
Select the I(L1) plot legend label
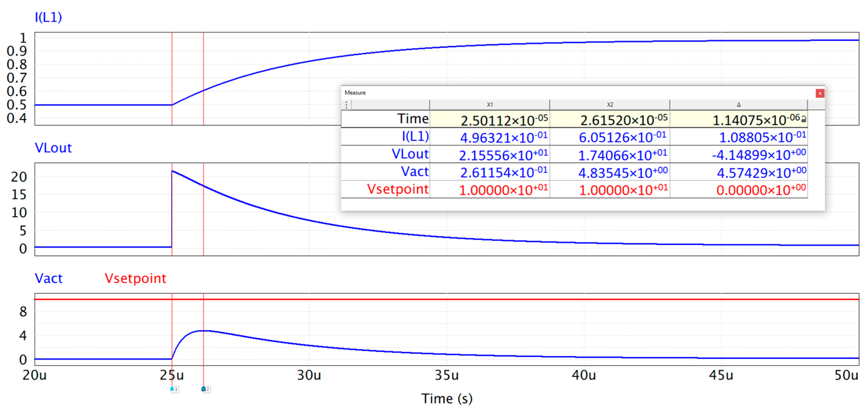(49, 17)
